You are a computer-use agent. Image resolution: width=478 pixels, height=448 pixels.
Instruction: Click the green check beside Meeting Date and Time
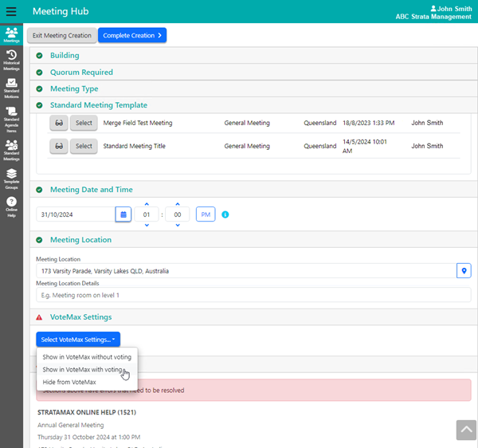point(39,190)
